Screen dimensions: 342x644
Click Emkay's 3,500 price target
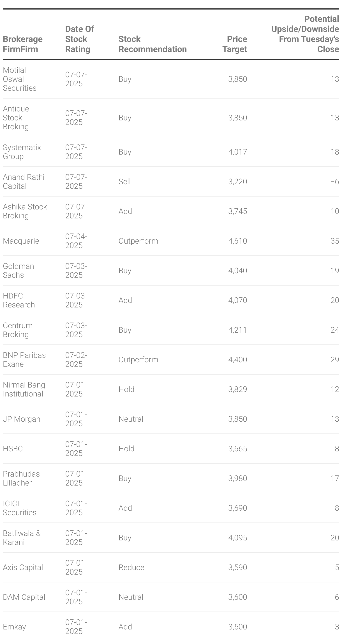[x=237, y=627]
